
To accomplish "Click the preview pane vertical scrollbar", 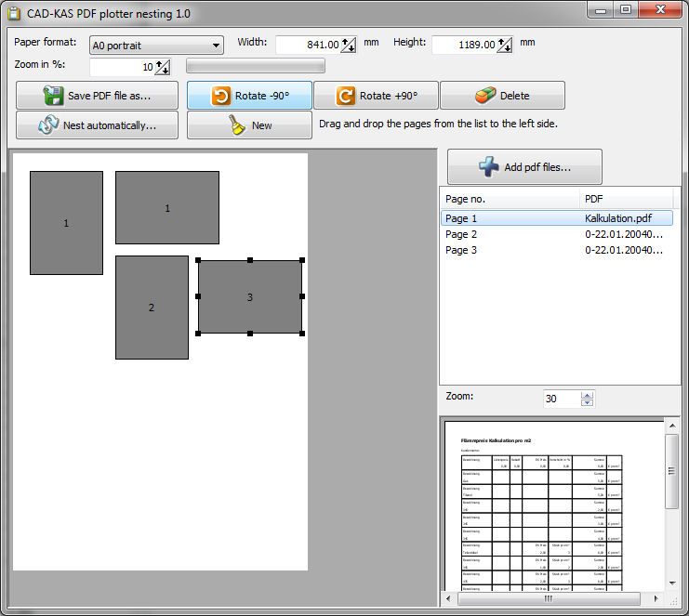I will 672,472.
